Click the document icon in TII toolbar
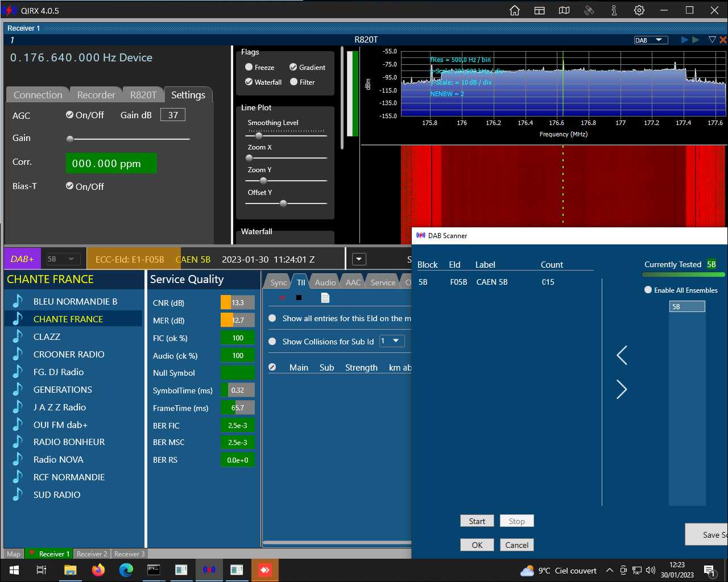The height and width of the screenshot is (582, 728). click(325, 298)
